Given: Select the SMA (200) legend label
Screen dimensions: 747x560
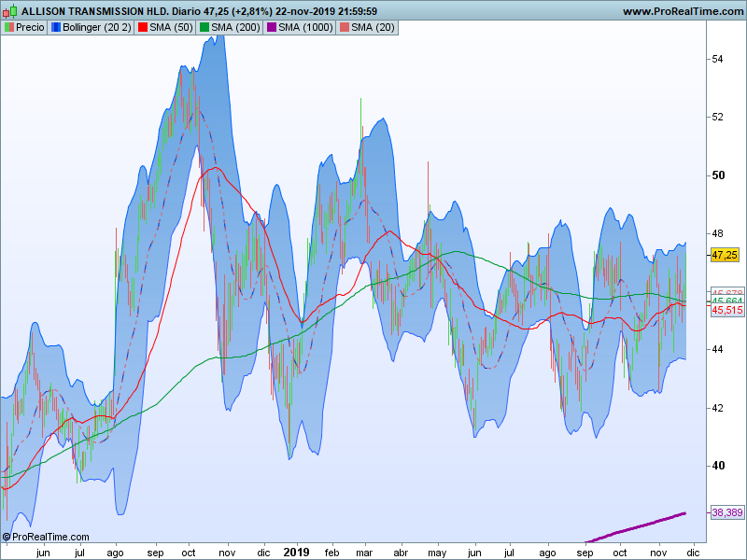Looking at the screenshot, I should coord(236,28).
